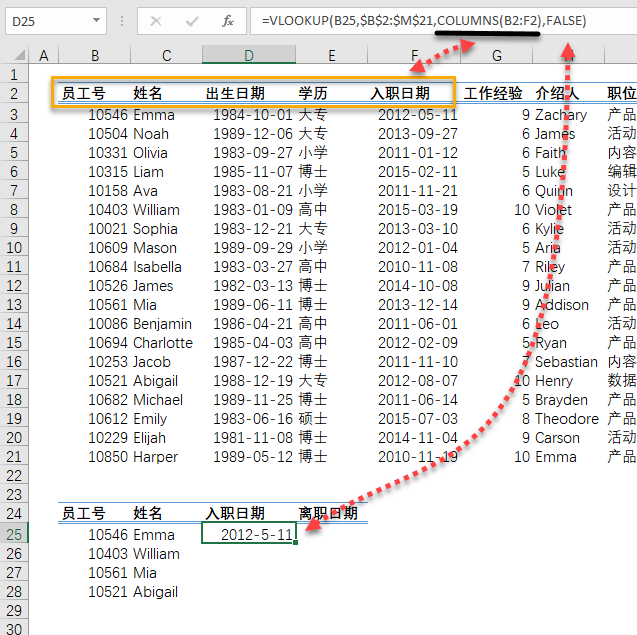Select column D header
This screenshot has height=635, width=637.
click(248, 55)
